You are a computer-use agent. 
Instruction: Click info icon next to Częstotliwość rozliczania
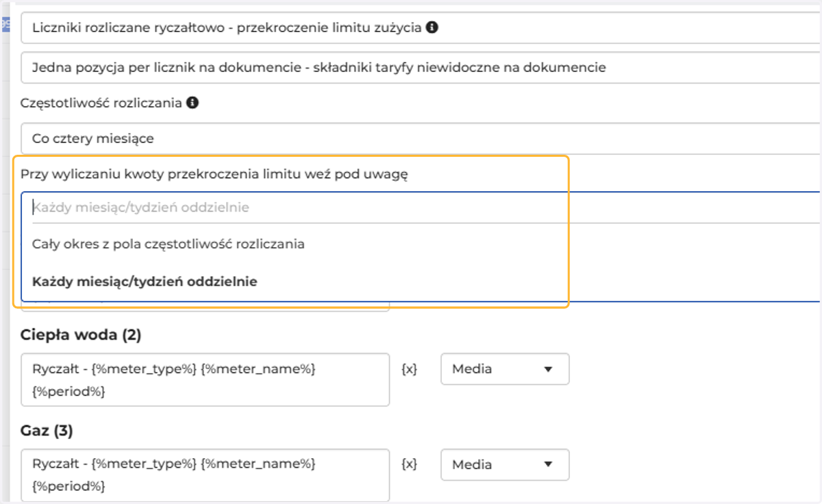192,103
